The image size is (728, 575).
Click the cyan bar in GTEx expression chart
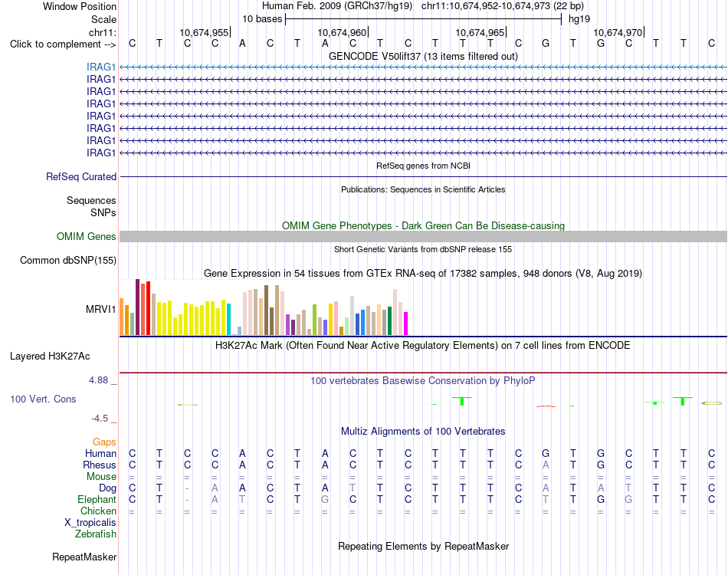[228, 319]
